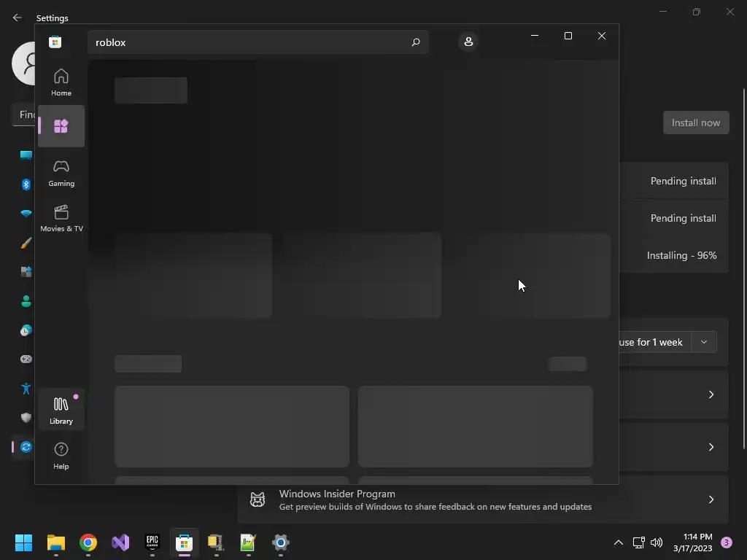Viewport: 747px width, 560px height.
Task: Click the Installing - 96% status text
Action: click(x=682, y=255)
